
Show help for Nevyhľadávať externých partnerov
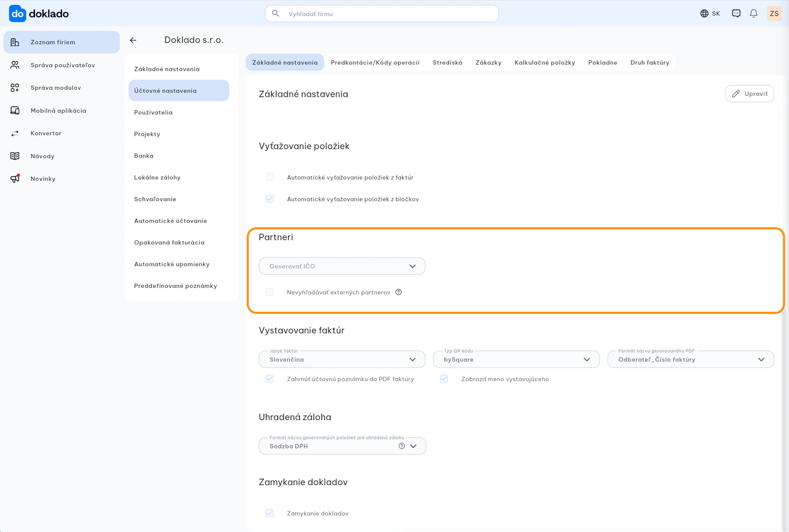[399, 292]
